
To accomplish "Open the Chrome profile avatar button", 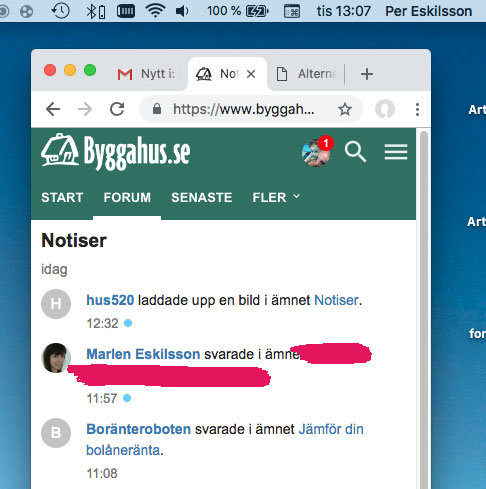I will (x=385, y=109).
